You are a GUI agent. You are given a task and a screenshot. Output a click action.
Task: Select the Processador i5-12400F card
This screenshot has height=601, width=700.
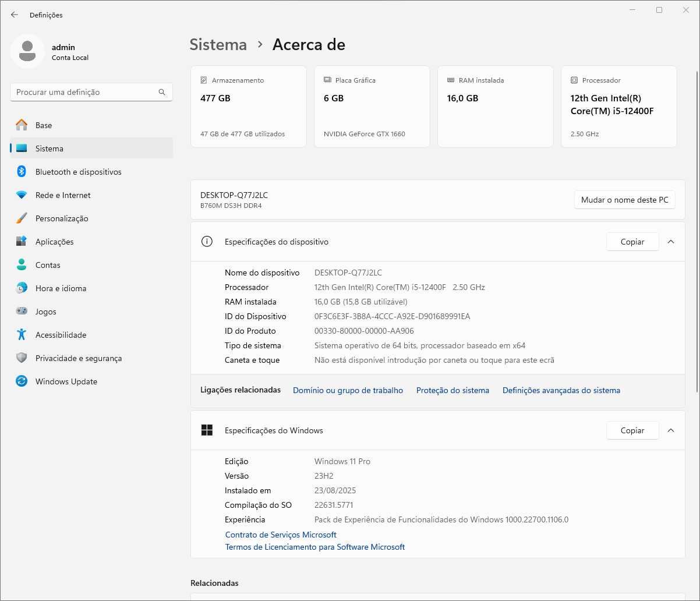point(619,107)
